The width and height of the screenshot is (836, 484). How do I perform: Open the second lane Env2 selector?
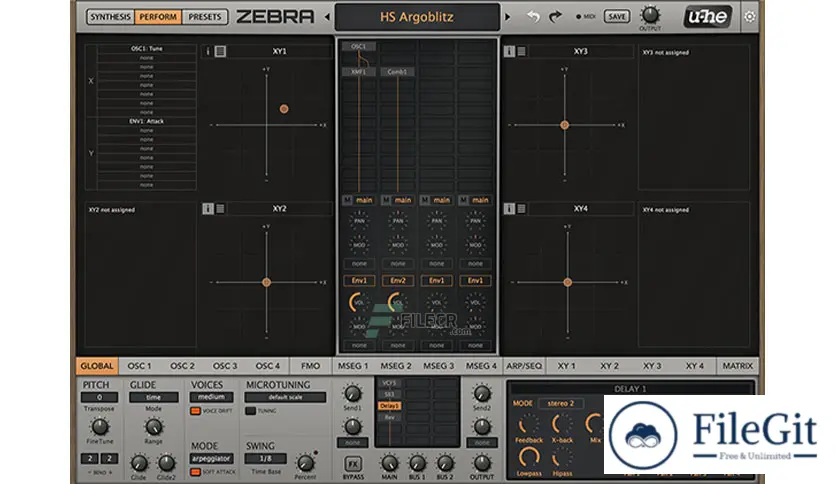tap(398, 280)
